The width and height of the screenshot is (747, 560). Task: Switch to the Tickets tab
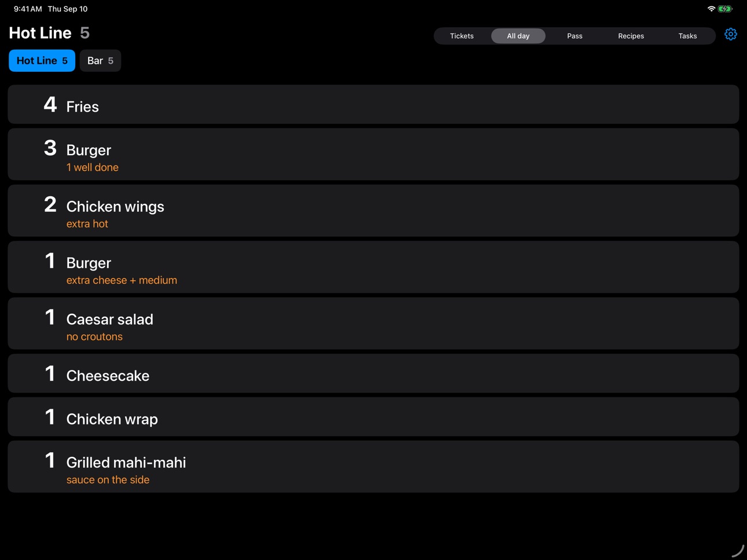(462, 36)
